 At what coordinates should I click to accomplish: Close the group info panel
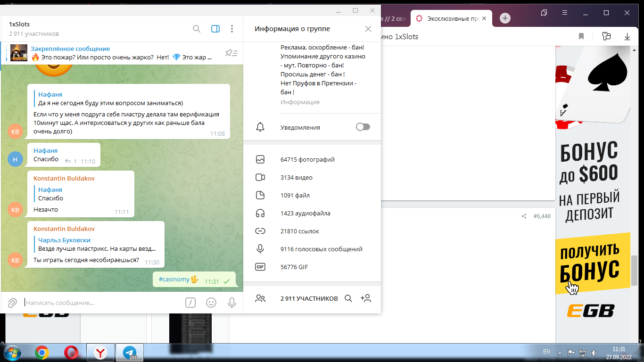(x=368, y=29)
